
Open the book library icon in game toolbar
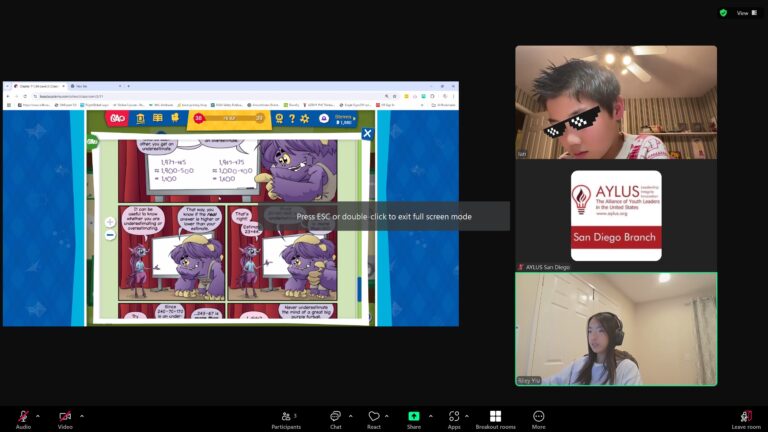pos(158,118)
